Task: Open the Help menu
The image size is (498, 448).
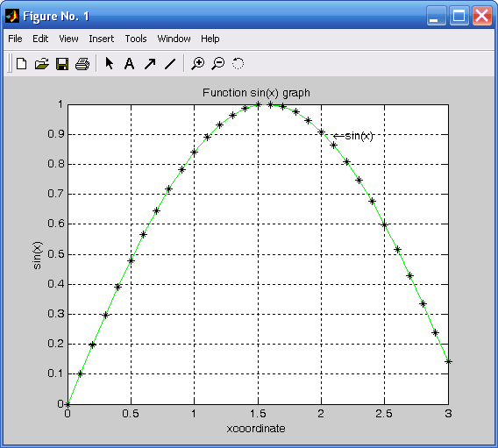Action: (x=210, y=39)
